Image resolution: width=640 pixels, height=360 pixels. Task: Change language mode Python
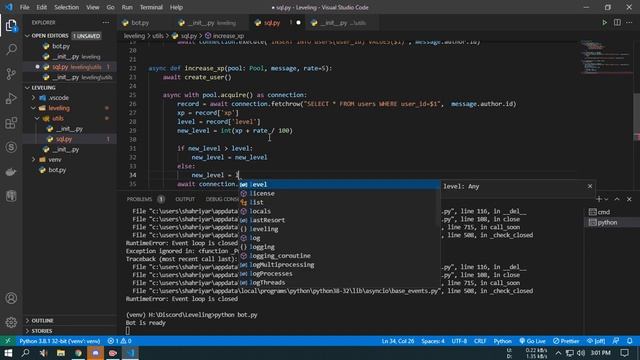[502, 341]
